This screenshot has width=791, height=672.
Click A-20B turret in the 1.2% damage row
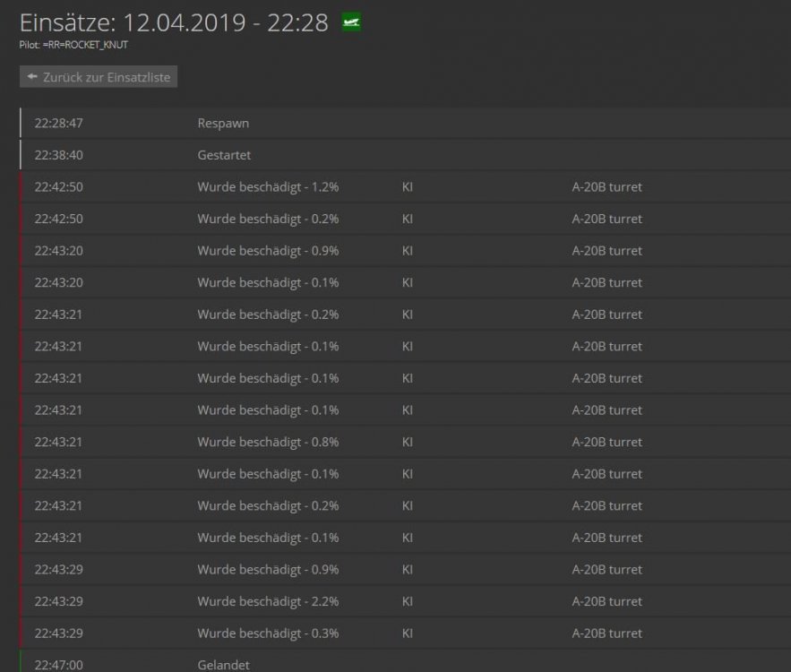(x=606, y=187)
